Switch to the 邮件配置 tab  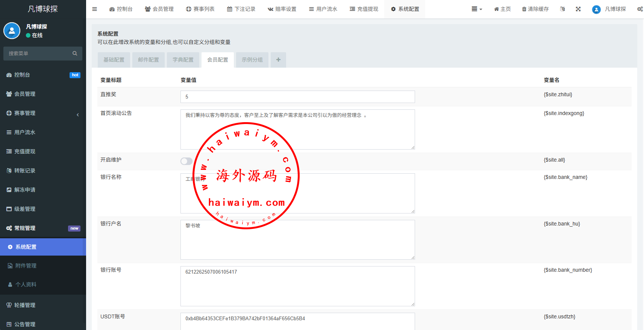point(148,60)
